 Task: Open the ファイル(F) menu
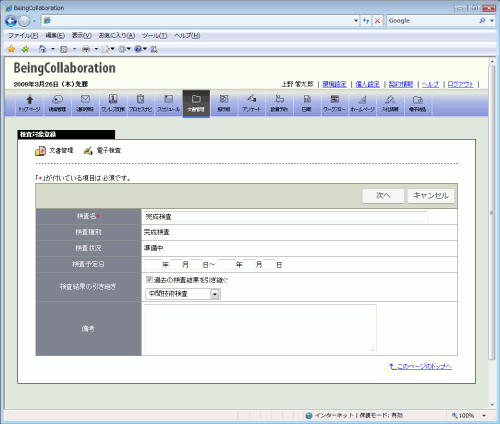tap(23, 35)
